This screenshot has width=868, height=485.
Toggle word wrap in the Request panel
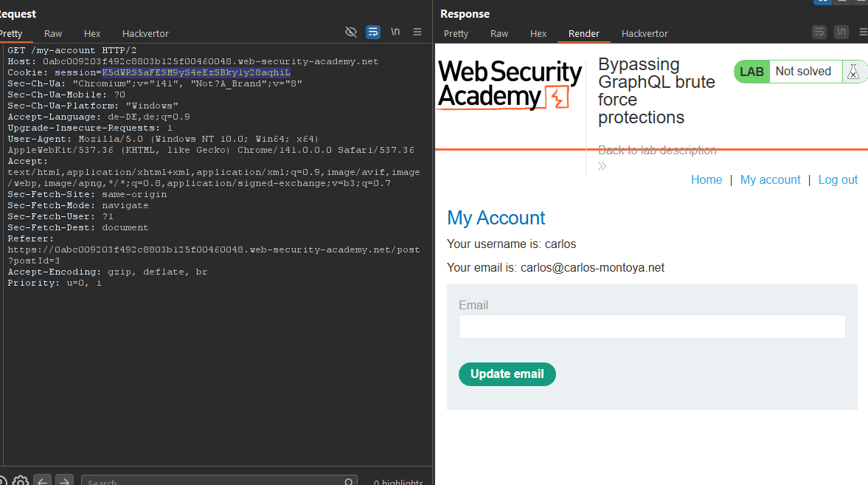pyautogui.click(x=373, y=32)
